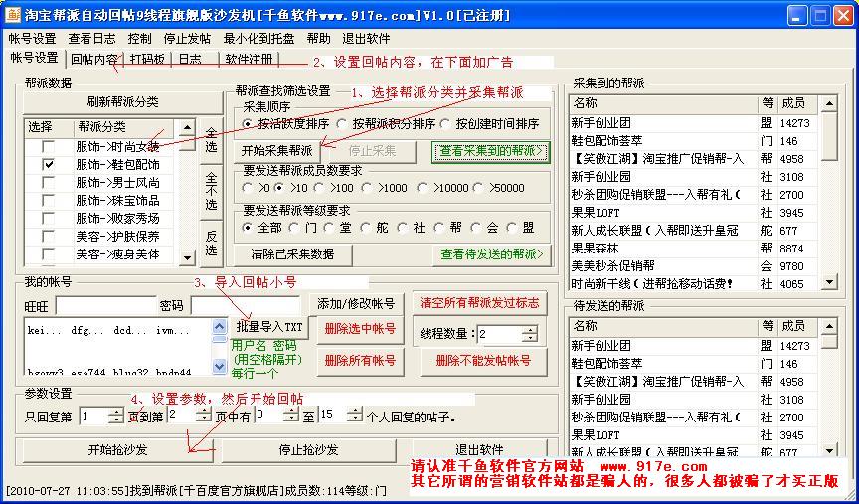859x504 pixels.
Task: Check the 服饰->时尚女装 category checkbox
Action: tap(48, 146)
